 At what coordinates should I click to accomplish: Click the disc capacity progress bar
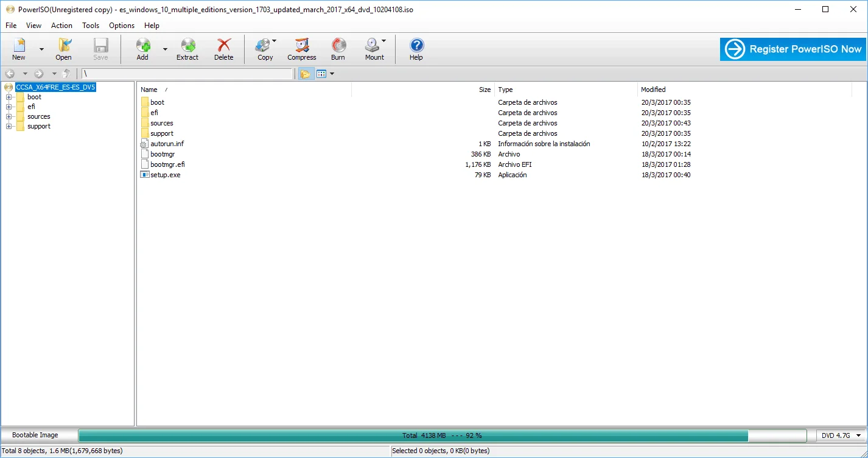[443, 435]
